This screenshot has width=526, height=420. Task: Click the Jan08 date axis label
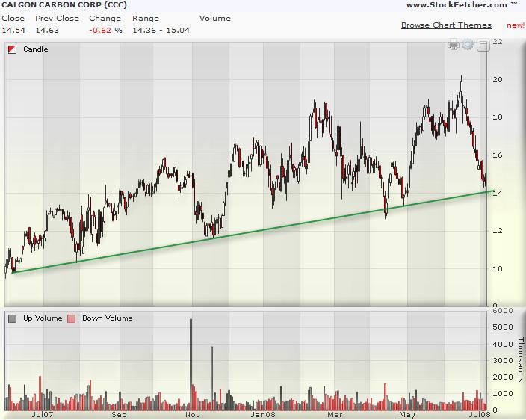pos(263,415)
